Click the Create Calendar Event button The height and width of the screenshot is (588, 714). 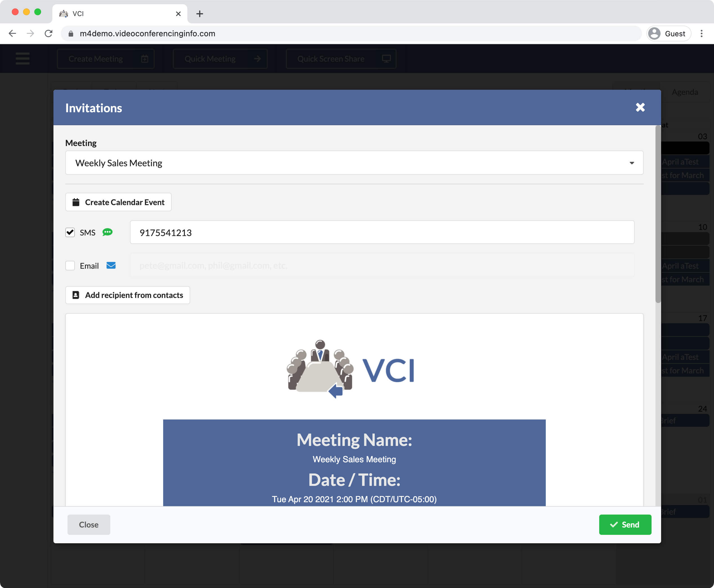pyautogui.click(x=118, y=202)
